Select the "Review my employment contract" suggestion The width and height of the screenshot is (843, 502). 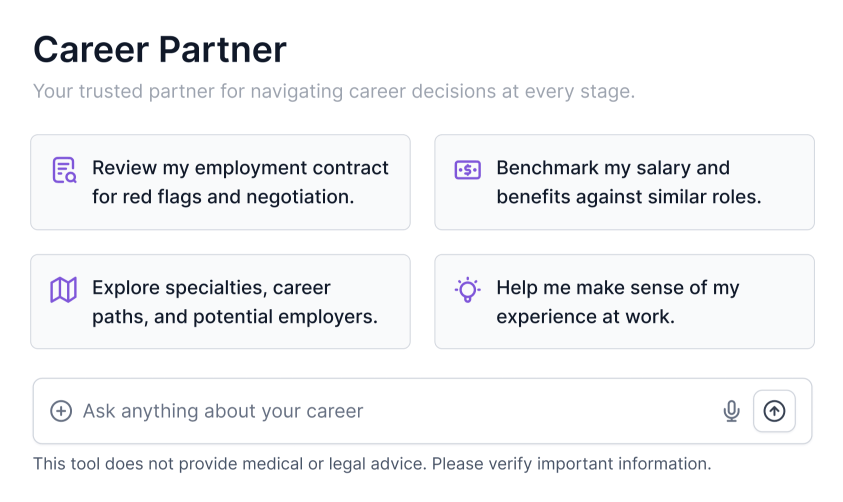click(240, 168)
